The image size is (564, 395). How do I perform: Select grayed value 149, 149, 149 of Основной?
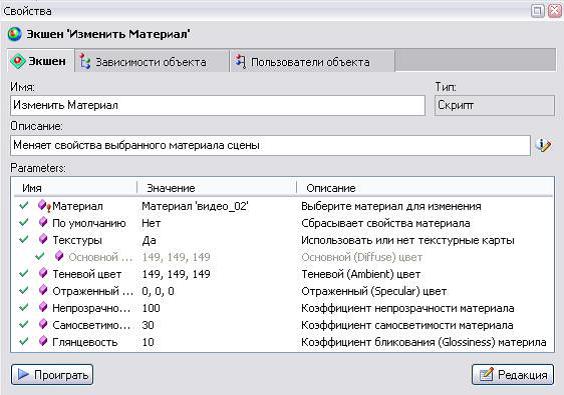(x=176, y=257)
